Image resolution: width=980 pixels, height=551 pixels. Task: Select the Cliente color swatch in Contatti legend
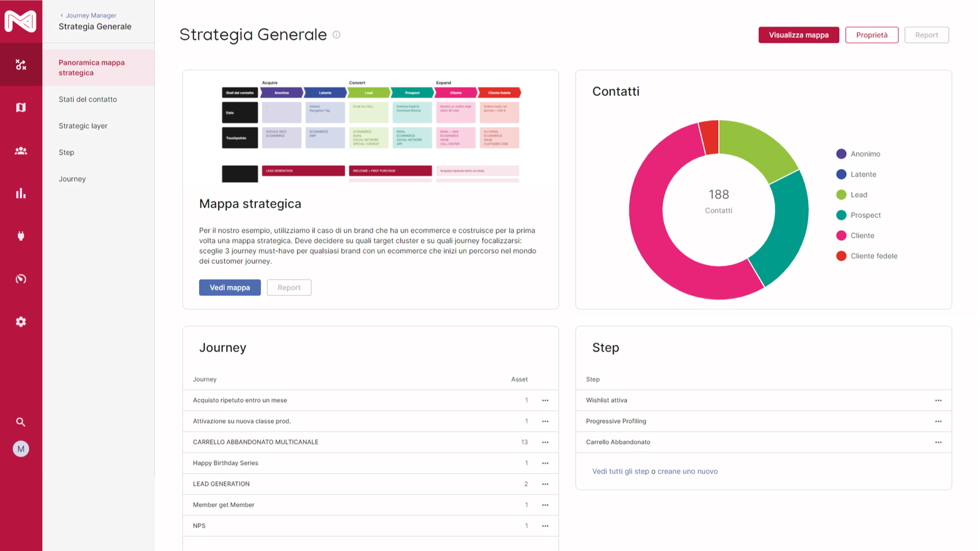tap(841, 235)
